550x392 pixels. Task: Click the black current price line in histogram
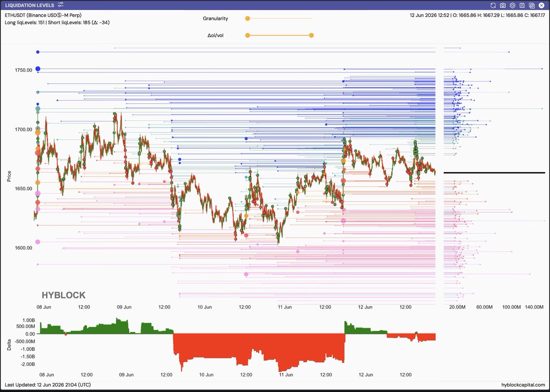494,173
